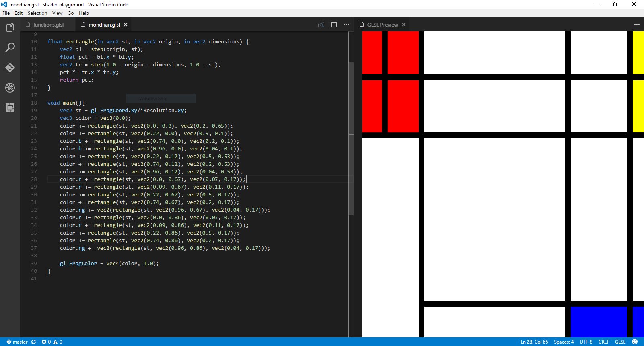Click the editor vertical scrollbar thumb
Image resolution: width=644 pixels, height=346 pixels.
(x=351, y=139)
